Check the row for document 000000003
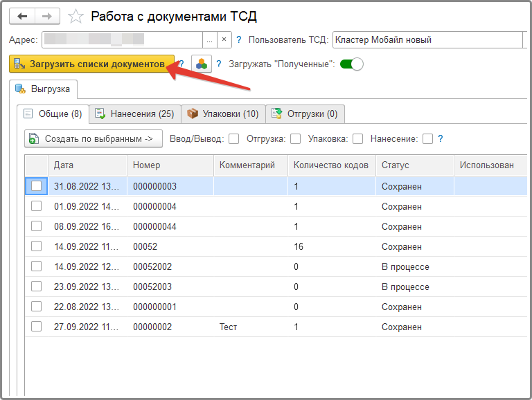The width and height of the screenshot is (532, 400). (x=36, y=185)
